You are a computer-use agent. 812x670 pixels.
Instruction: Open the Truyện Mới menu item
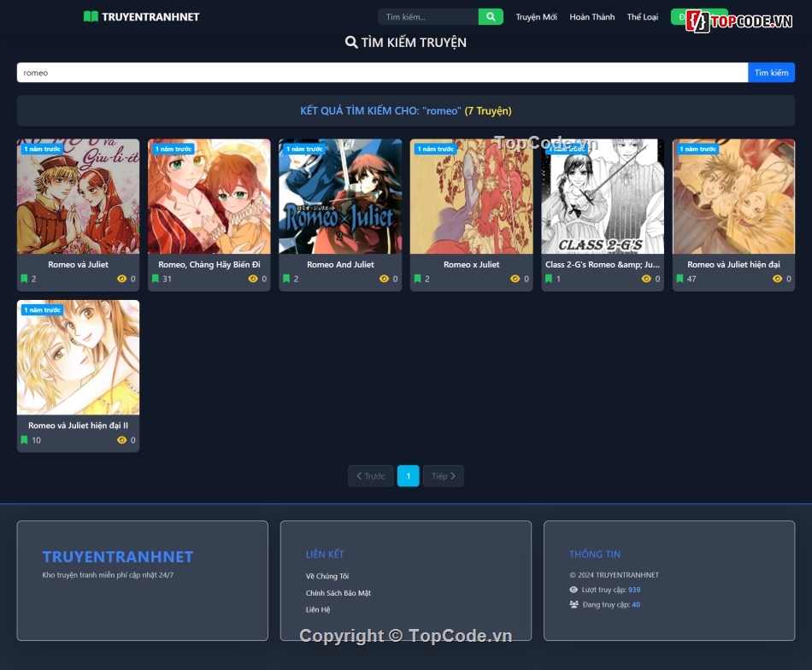[536, 17]
